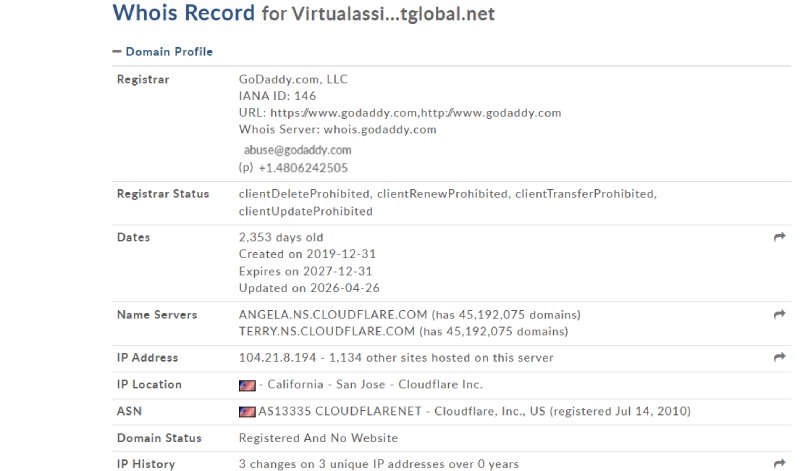Click California - San Jose location text
Screen dimensions: 800x471
[326, 384]
